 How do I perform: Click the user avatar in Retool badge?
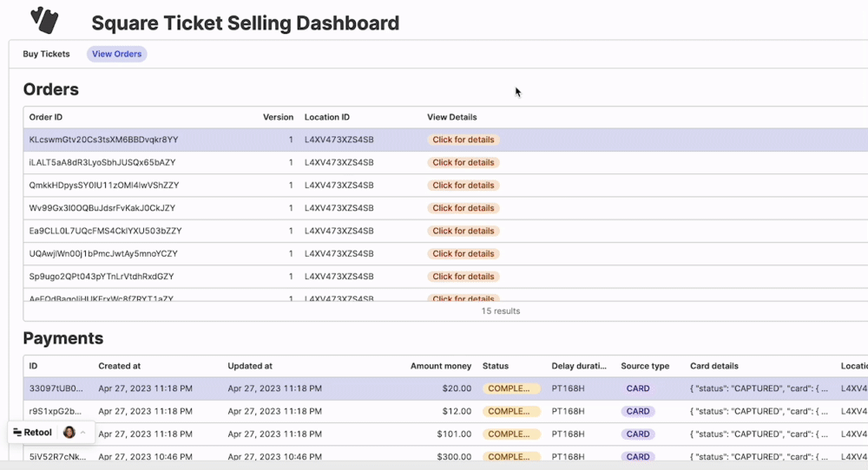[69, 432]
